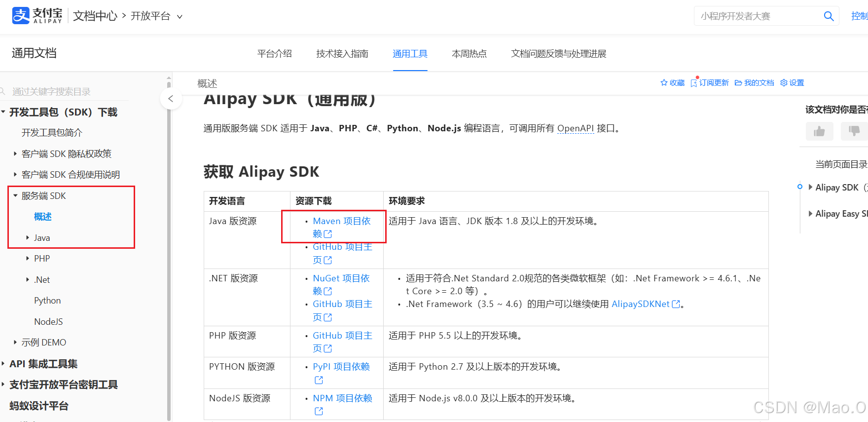
Task: Open PyPI 项目依赖 link
Action: [341, 367]
